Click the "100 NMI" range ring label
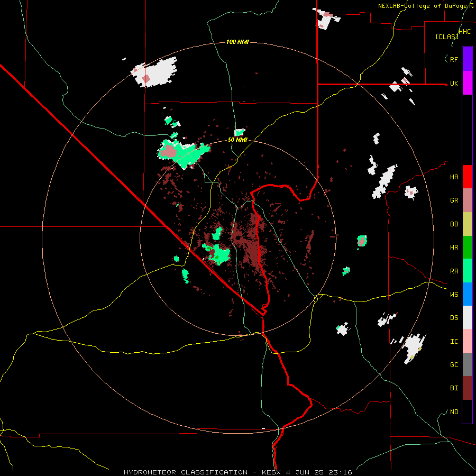Image resolution: width=476 pixels, height=476 pixels. tap(237, 42)
